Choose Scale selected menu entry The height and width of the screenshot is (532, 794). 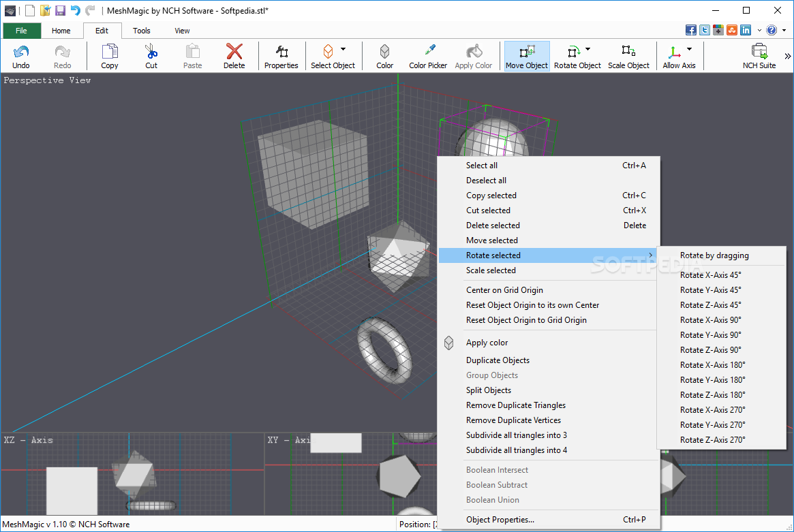pyautogui.click(x=549, y=270)
